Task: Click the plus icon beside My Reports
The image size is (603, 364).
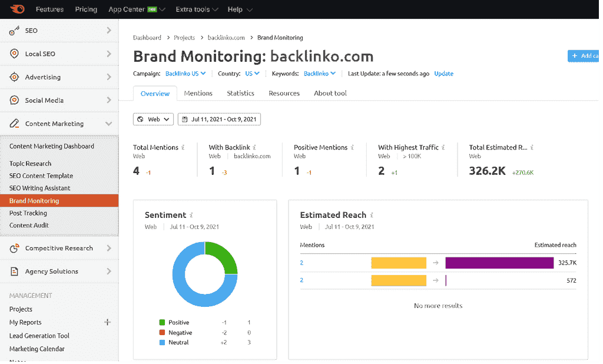Action: click(x=108, y=322)
